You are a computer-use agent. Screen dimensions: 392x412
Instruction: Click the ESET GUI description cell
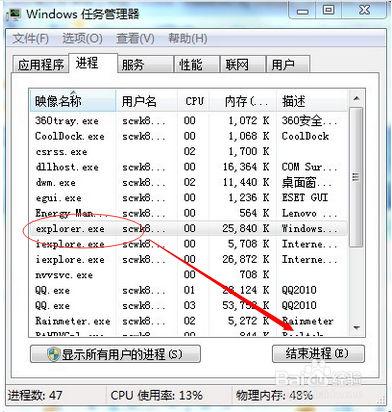pos(305,198)
